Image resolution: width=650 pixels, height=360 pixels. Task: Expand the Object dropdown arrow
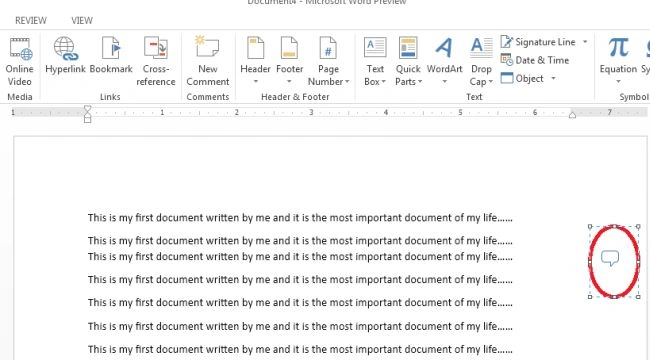click(x=553, y=78)
